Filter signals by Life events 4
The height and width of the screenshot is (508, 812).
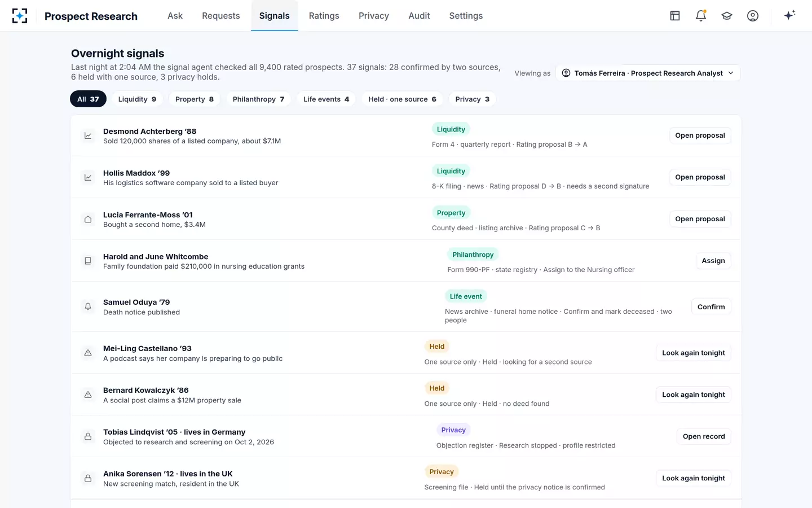[x=326, y=99]
